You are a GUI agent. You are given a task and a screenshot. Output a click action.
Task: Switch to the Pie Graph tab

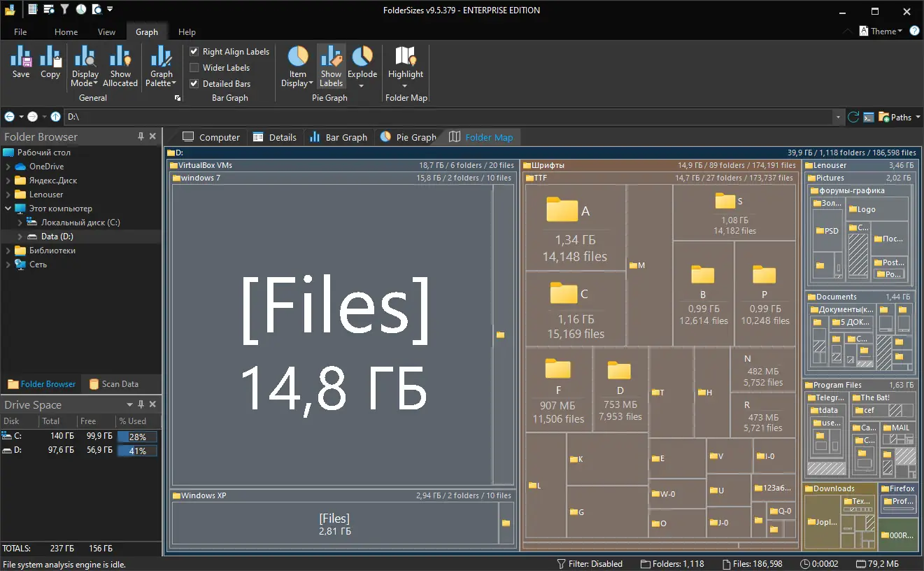click(x=408, y=137)
